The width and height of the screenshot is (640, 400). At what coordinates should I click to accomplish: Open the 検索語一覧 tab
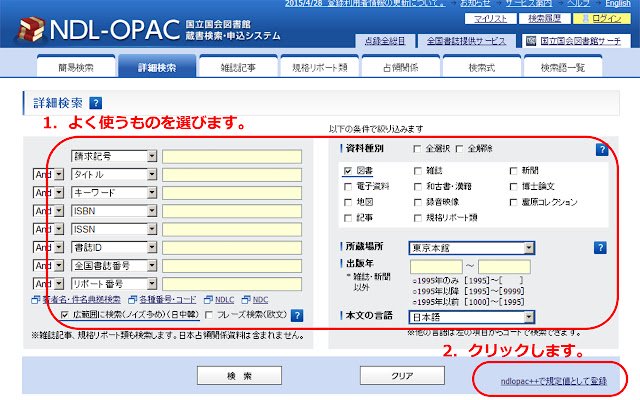pos(563,67)
